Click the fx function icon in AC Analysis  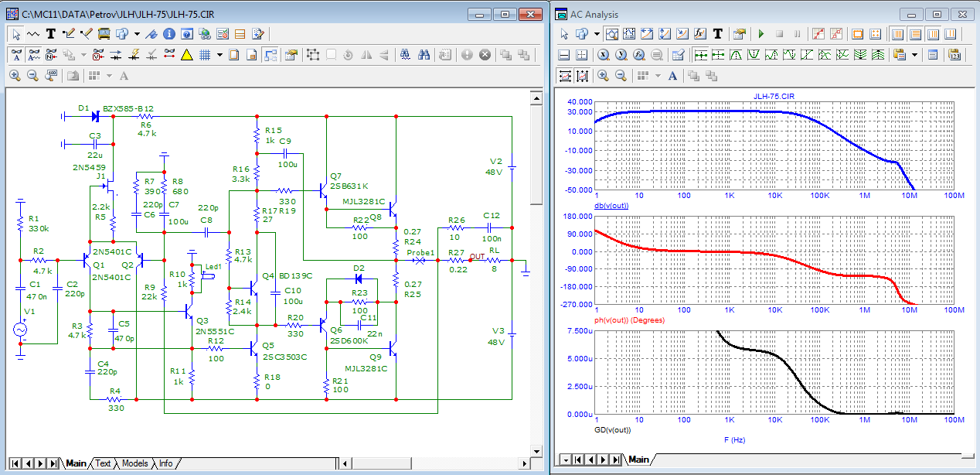pos(699,34)
